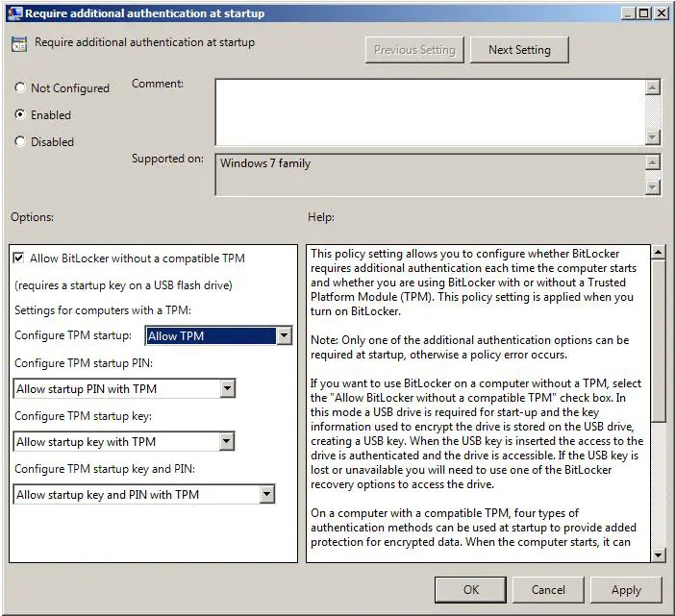Click inside the Comment text box

(x=429, y=111)
